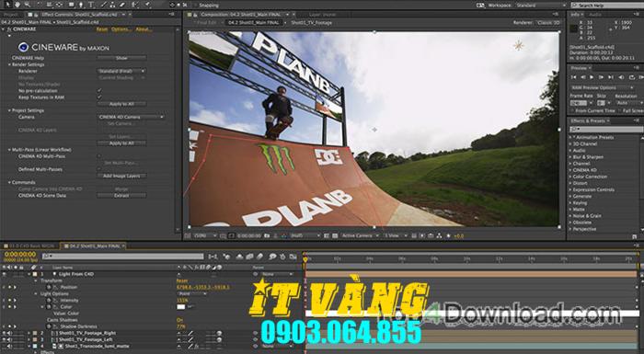Image resolution: width=644 pixels, height=354 pixels.
Task: Switch to Audio panel tab
Action: pyautogui.click(x=595, y=15)
